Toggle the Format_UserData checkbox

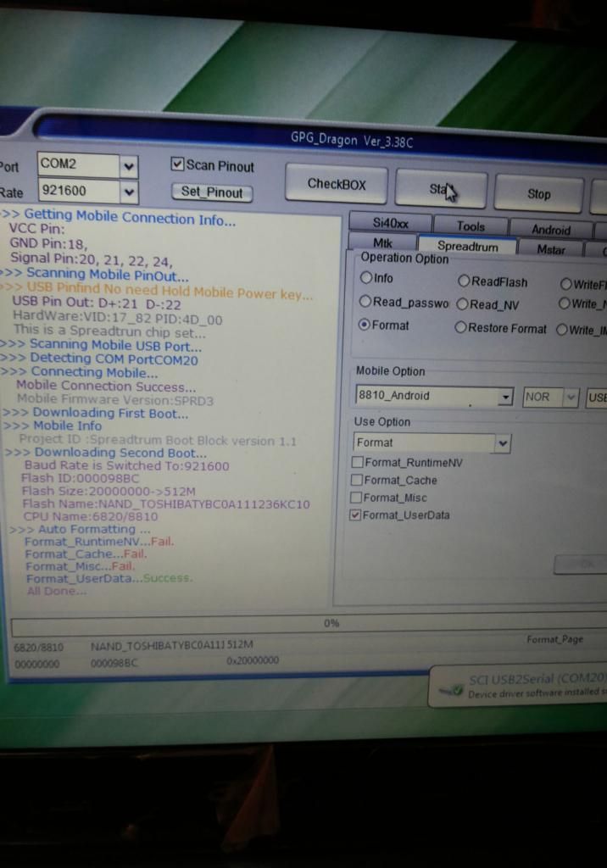356,515
